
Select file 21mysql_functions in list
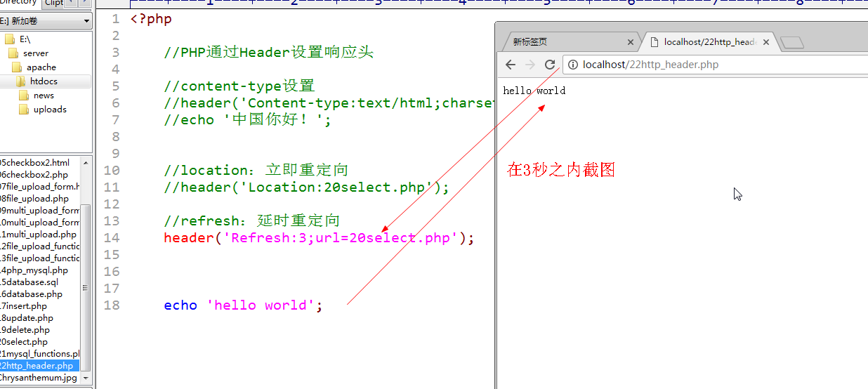coord(40,354)
